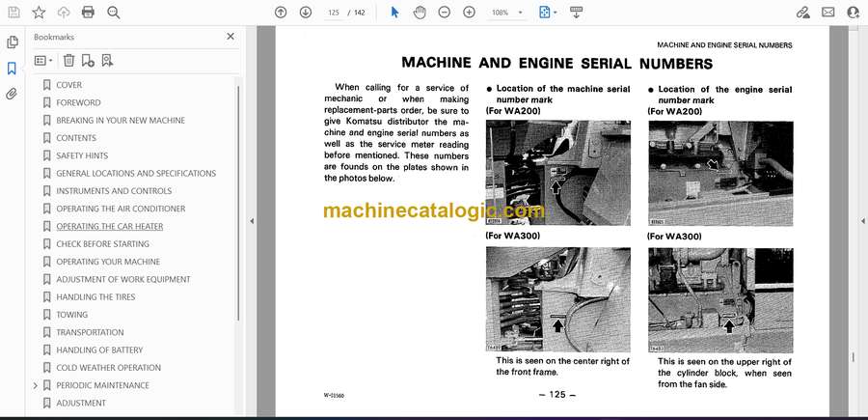Open Attachments paperclip panel

[12, 94]
